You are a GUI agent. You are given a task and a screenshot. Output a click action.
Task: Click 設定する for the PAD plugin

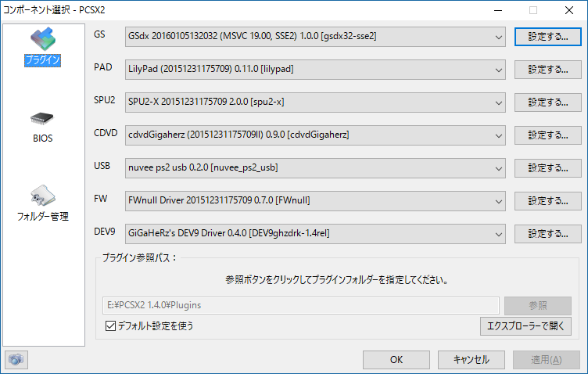point(548,70)
